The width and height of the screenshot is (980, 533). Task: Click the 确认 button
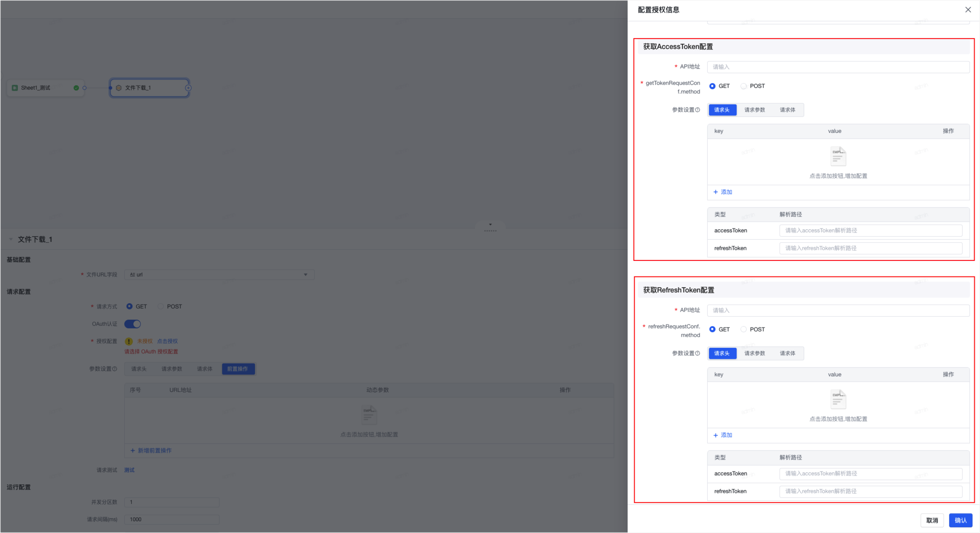(961, 520)
